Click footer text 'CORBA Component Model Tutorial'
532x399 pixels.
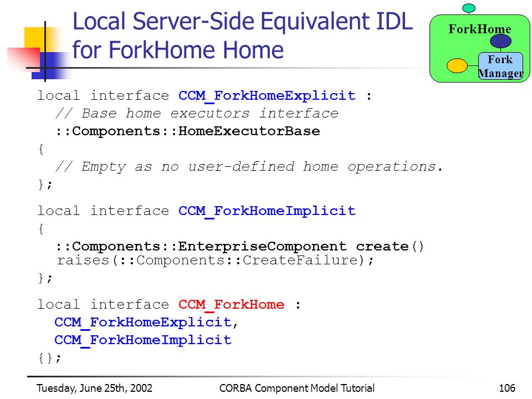(x=297, y=388)
